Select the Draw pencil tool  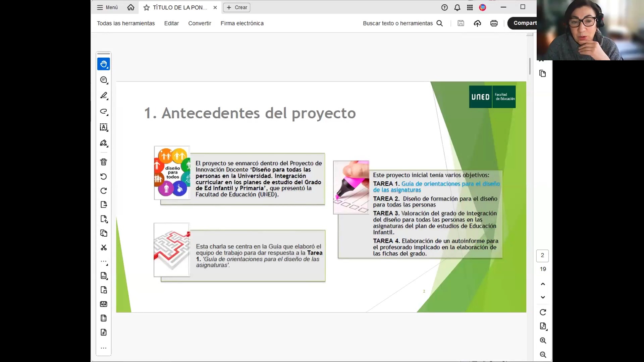[104, 96]
